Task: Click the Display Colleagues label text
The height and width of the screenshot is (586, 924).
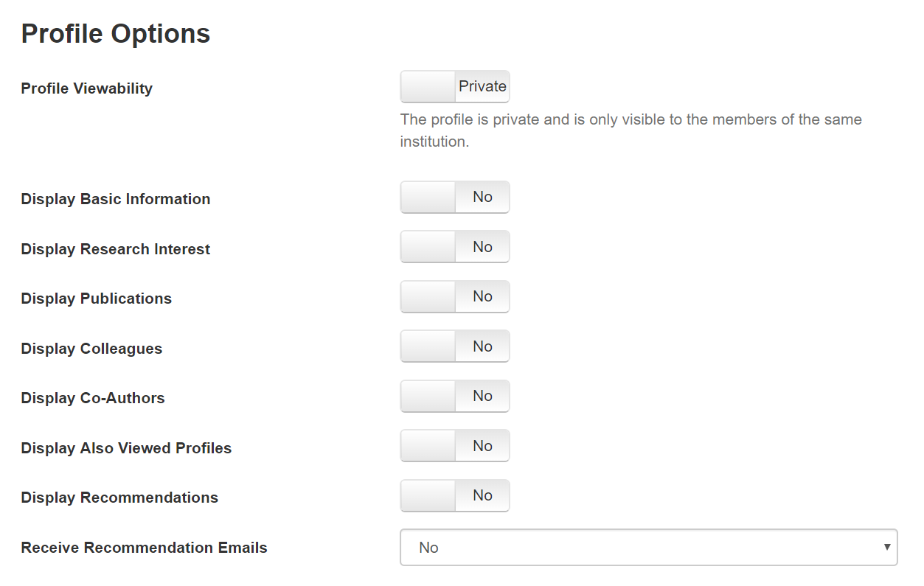Action: click(x=91, y=349)
